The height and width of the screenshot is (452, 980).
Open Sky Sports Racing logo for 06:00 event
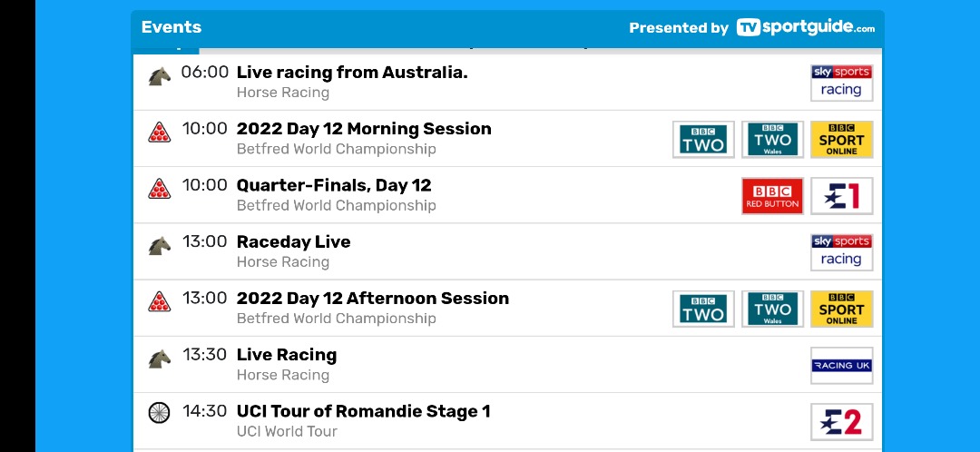click(x=841, y=82)
